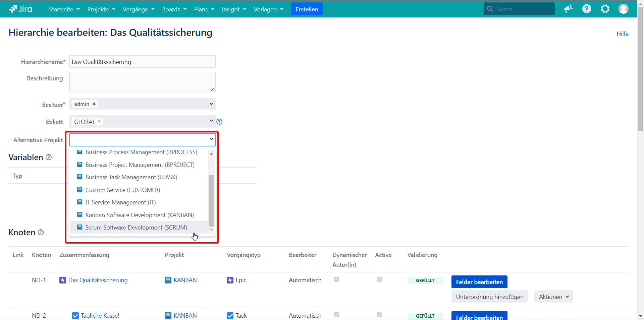Remove the GLOBAL label tag
The image size is (644, 320).
(x=99, y=121)
